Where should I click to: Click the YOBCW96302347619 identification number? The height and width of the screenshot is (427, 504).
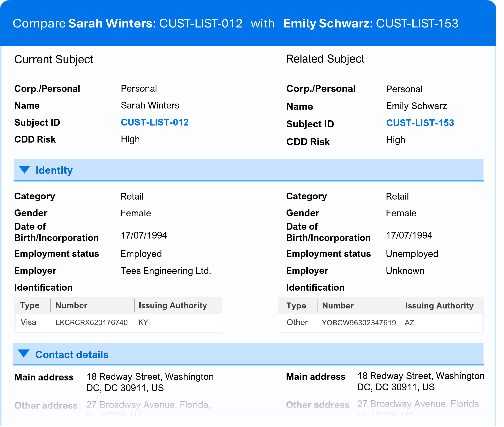pos(359,323)
